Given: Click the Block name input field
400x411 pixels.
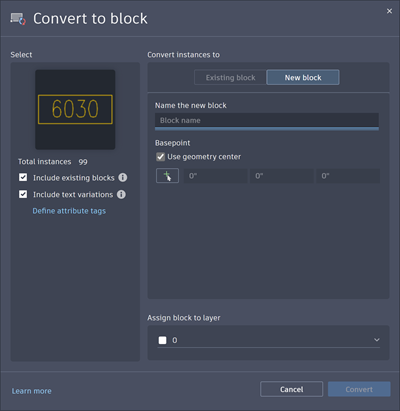Looking at the screenshot, I should point(267,120).
